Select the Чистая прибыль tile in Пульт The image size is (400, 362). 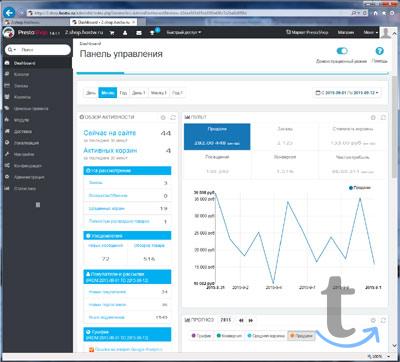coord(353,164)
